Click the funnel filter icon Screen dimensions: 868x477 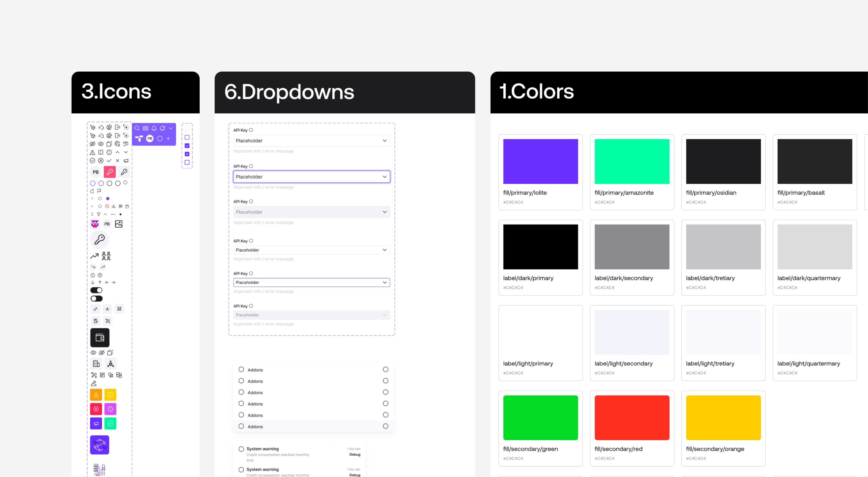point(99,214)
